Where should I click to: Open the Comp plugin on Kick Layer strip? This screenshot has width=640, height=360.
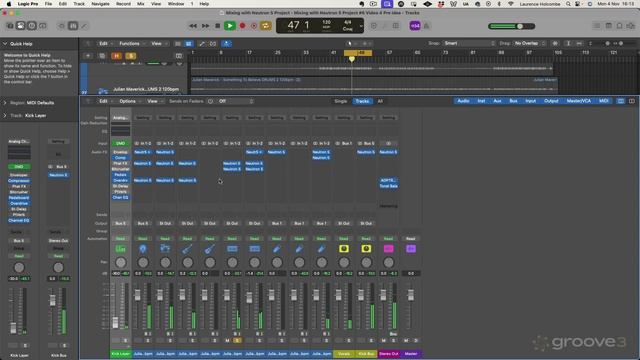point(120,158)
